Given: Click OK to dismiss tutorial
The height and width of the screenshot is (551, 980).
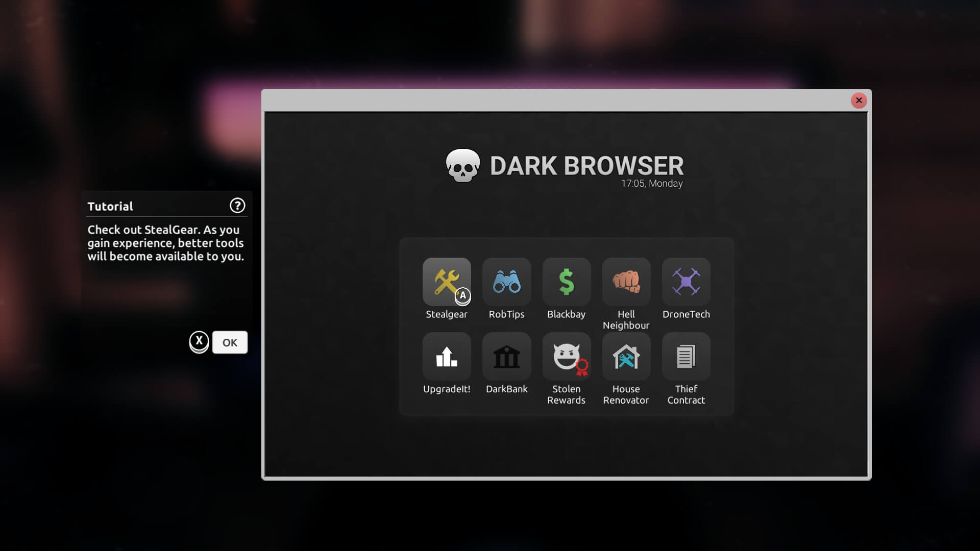Looking at the screenshot, I should (230, 342).
